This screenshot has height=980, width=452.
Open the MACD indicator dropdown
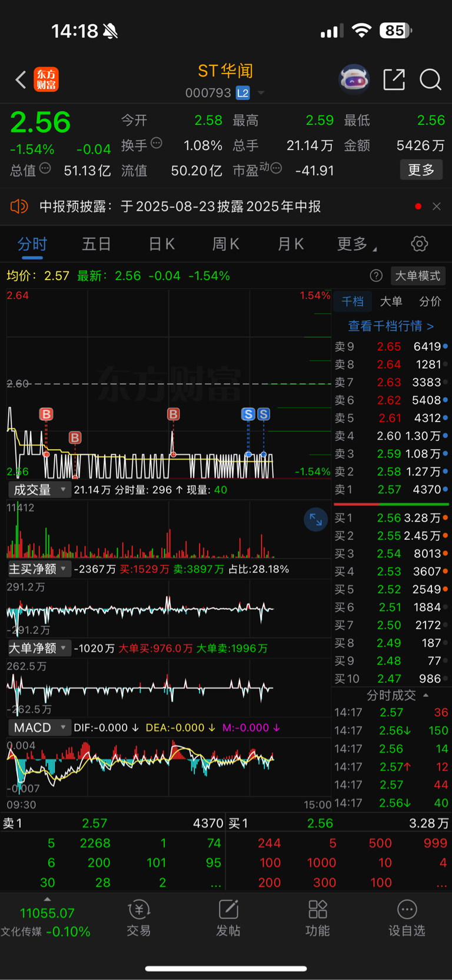(40, 727)
